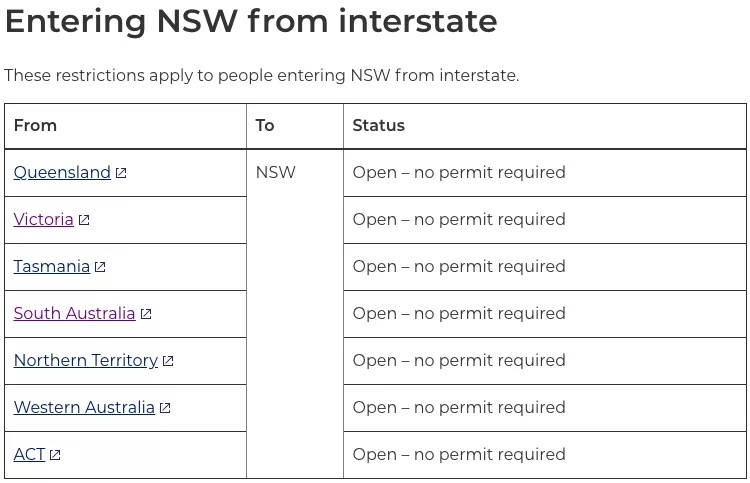The width and height of the screenshot is (750, 483).
Task: Open the Queensland link
Action: click(62, 172)
